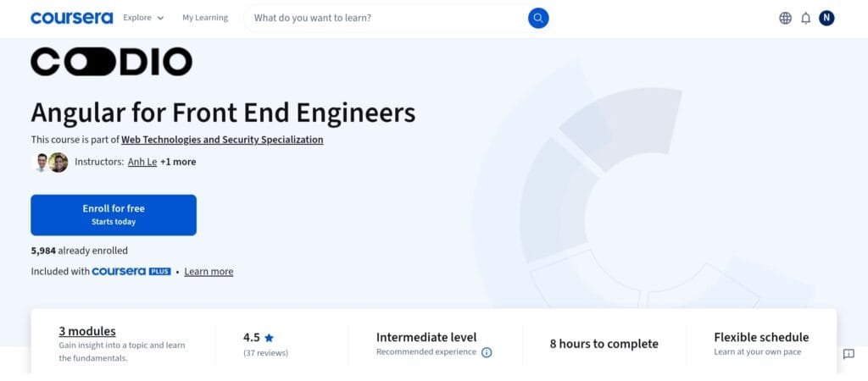The height and width of the screenshot is (381, 868).
Task: Show the +1 more instructors
Action: [178, 162]
